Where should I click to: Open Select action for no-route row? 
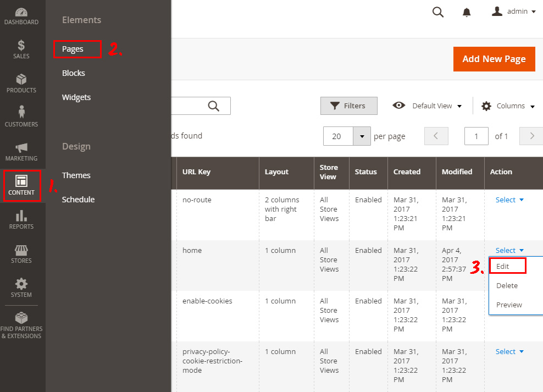click(x=509, y=200)
